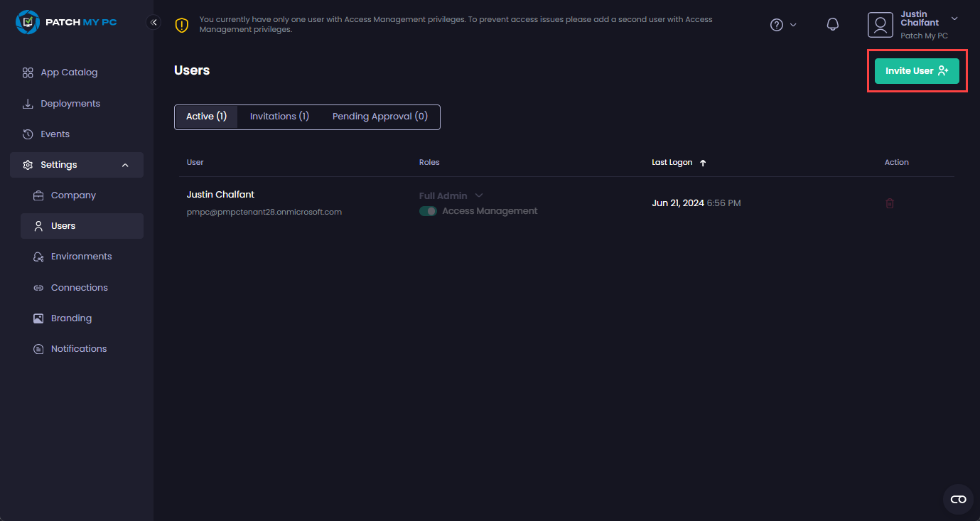Go to Deployments in the sidebar
980x521 pixels.
(x=70, y=104)
